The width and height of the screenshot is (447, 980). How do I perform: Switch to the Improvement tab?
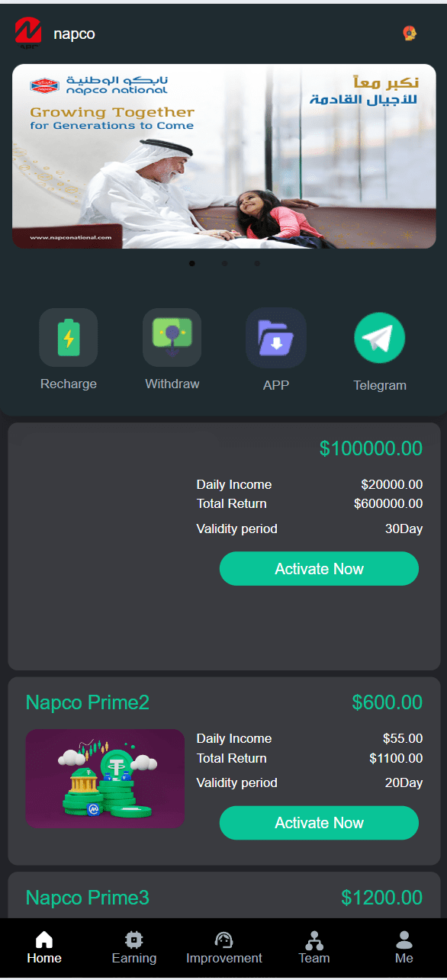pos(223,948)
